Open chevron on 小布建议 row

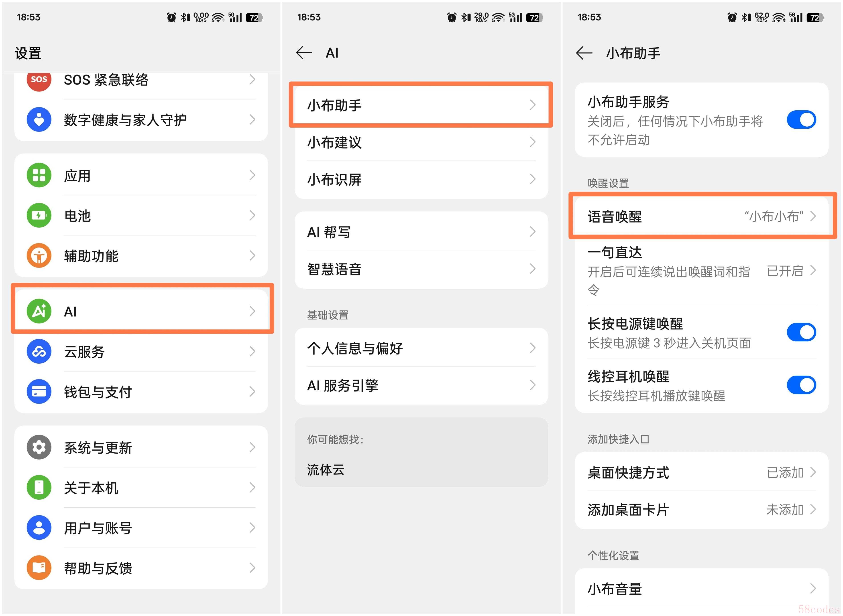(x=533, y=142)
